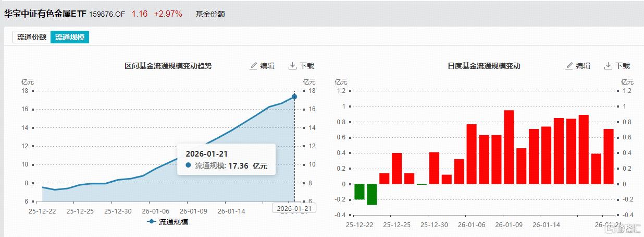Click the fund code 159876.OF
Screen dimensions: 644x237
tap(107, 14)
